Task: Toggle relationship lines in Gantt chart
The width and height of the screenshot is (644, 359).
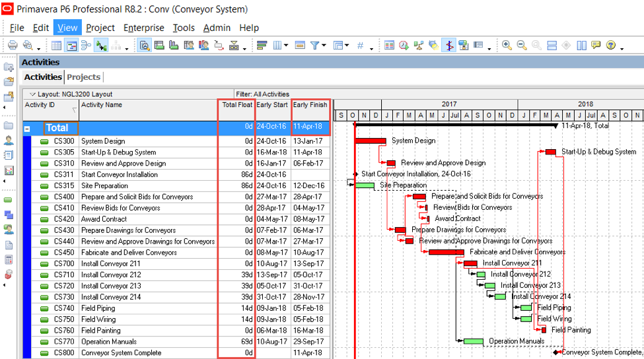Action: pos(101,45)
